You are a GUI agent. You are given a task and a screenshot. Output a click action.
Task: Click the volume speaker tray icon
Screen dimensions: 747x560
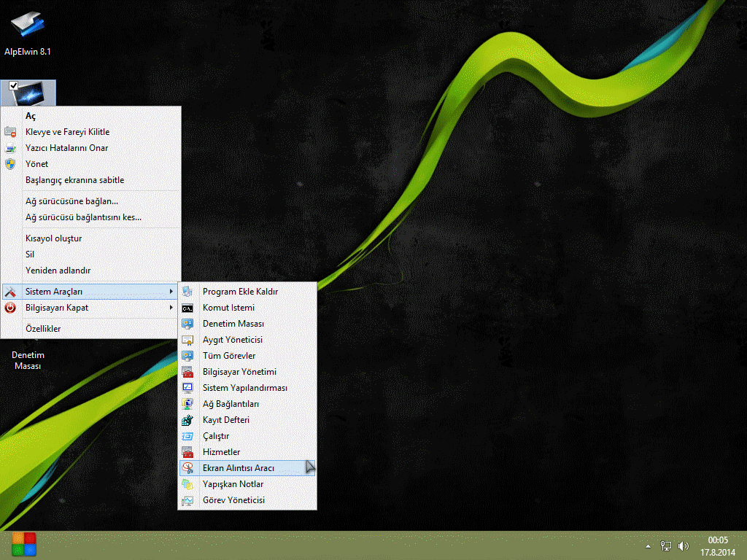pyautogui.click(x=684, y=545)
